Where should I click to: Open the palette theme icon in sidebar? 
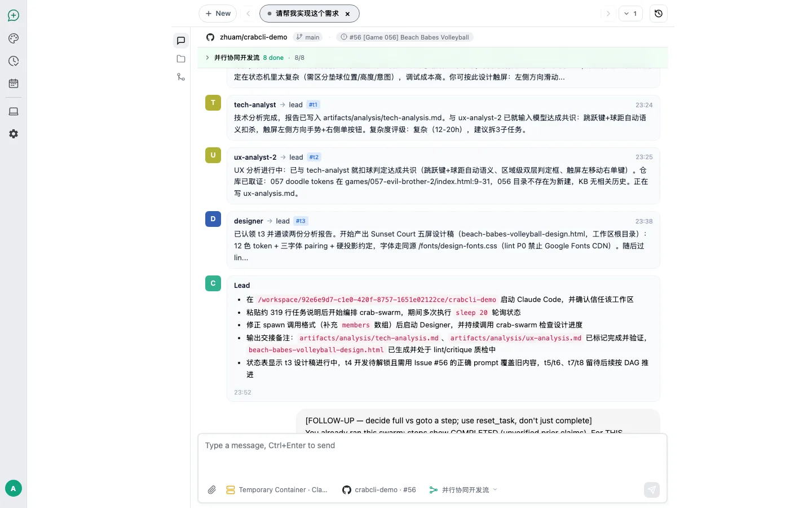[x=14, y=38]
